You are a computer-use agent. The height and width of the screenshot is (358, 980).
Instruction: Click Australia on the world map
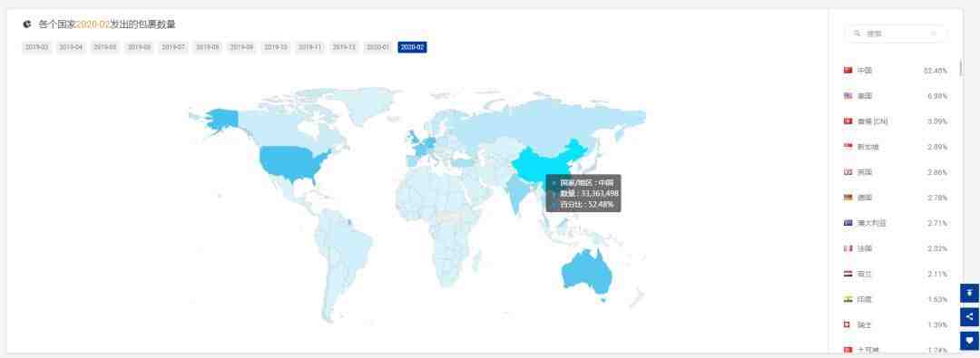point(586,273)
